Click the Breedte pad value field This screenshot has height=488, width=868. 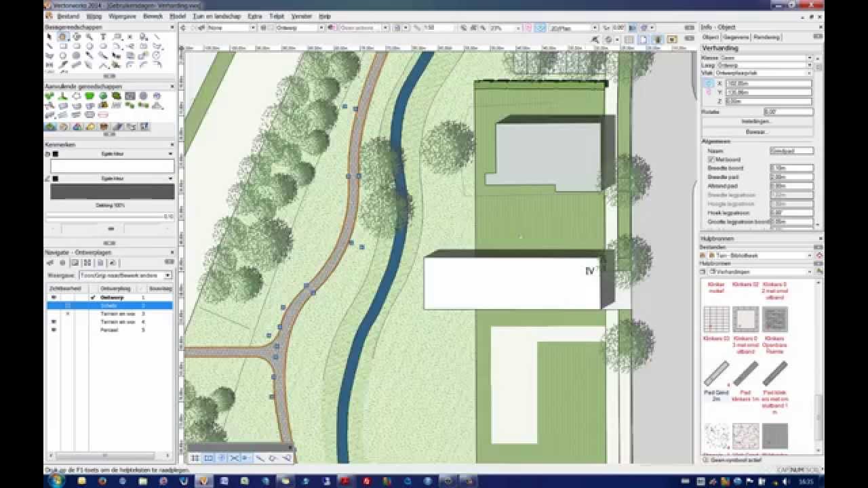(791, 177)
